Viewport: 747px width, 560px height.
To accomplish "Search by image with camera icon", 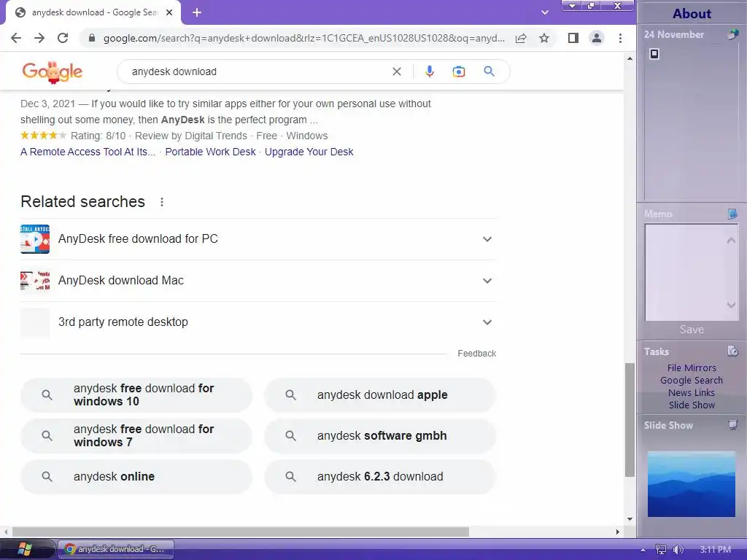I will pyautogui.click(x=459, y=71).
